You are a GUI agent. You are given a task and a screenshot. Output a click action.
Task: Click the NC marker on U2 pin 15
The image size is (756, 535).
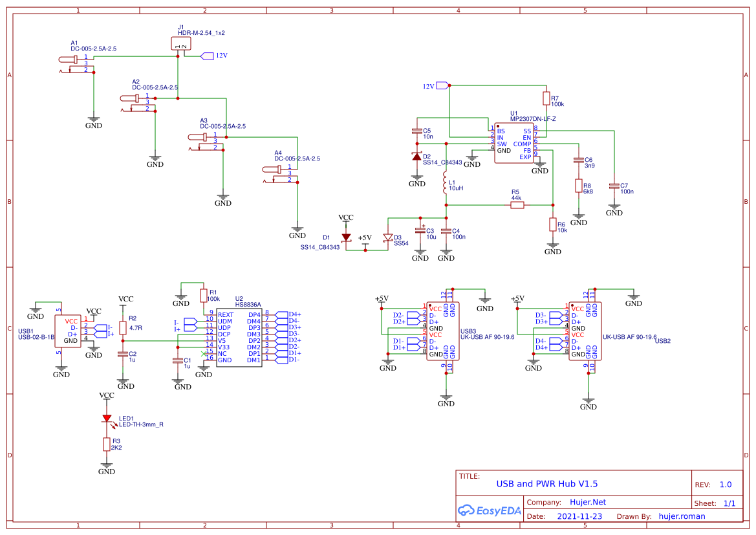(x=204, y=354)
